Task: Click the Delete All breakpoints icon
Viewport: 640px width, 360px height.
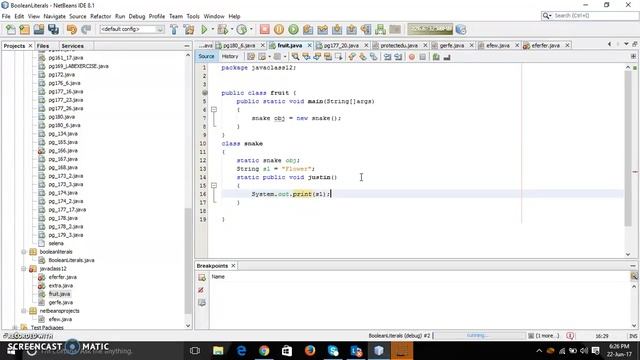Action: tap(201, 290)
